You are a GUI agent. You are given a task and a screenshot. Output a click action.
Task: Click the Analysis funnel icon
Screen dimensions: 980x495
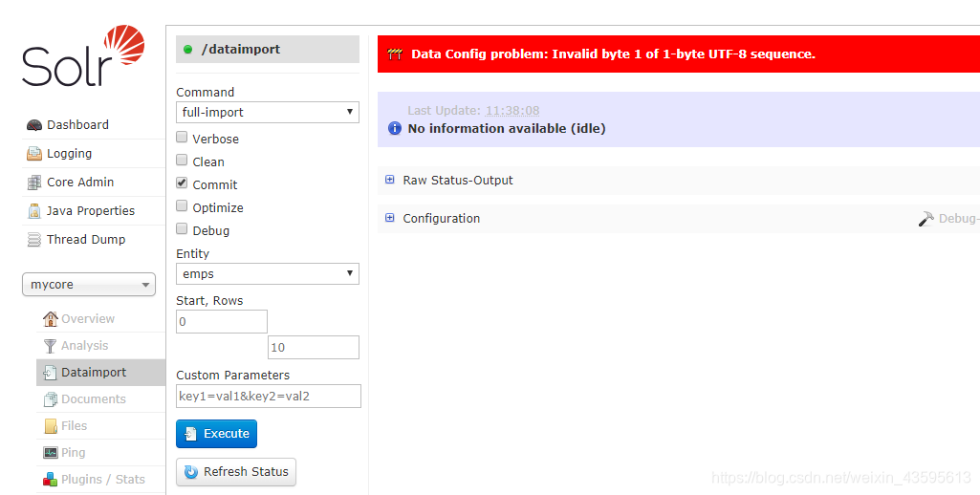coord(50,346)
